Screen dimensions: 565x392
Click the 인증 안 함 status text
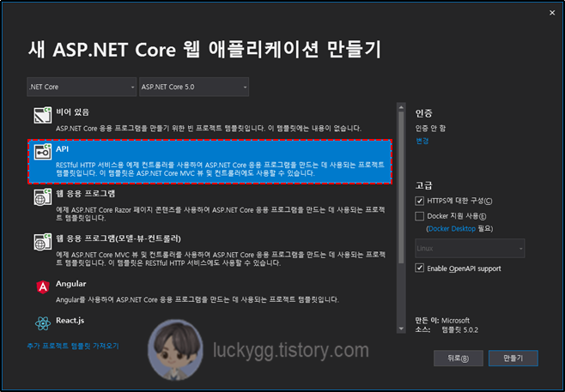pyautogui.click(x=430, y=128)
